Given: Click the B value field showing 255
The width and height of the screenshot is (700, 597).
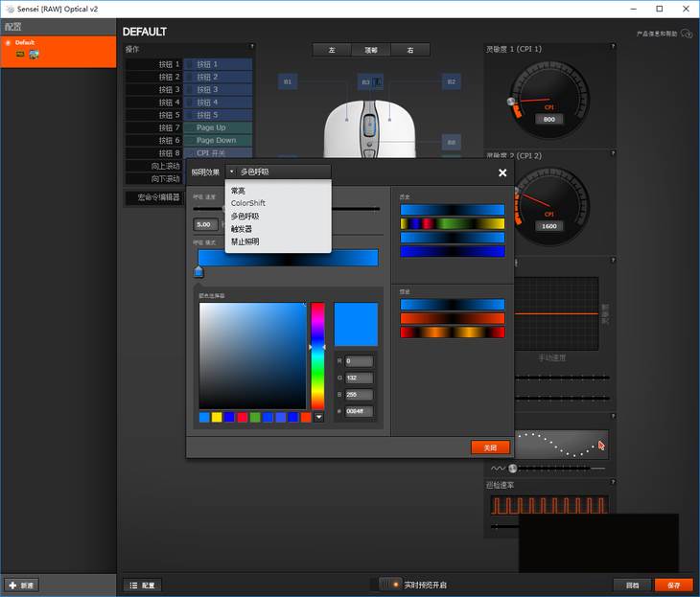Looking at the screenshot, I should 359,395.
